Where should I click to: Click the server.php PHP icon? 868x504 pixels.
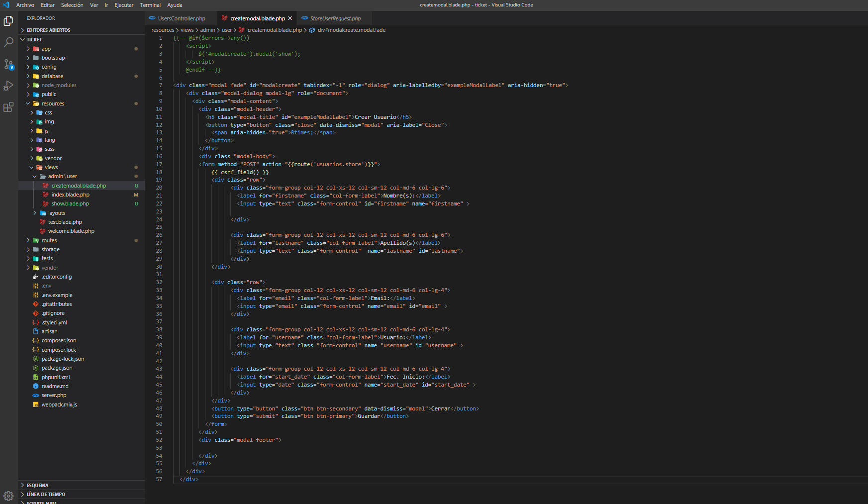[36, 396]
